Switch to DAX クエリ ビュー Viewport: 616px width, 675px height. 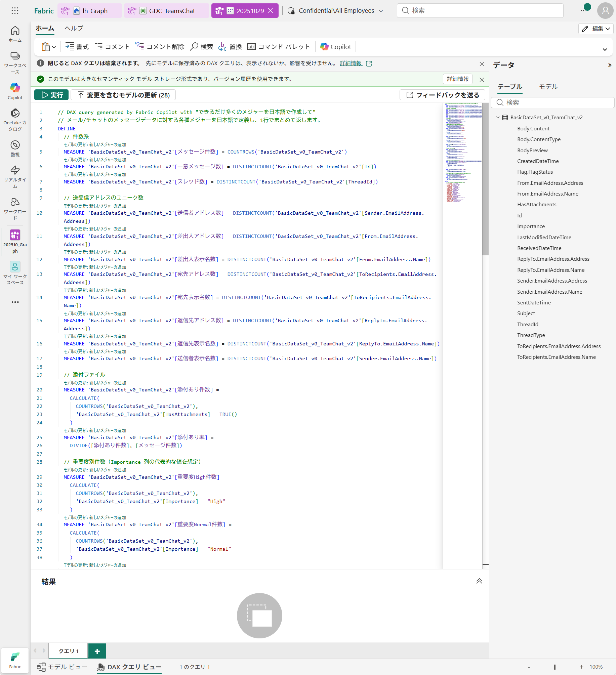pyautogui.click(x=129, y=667)
